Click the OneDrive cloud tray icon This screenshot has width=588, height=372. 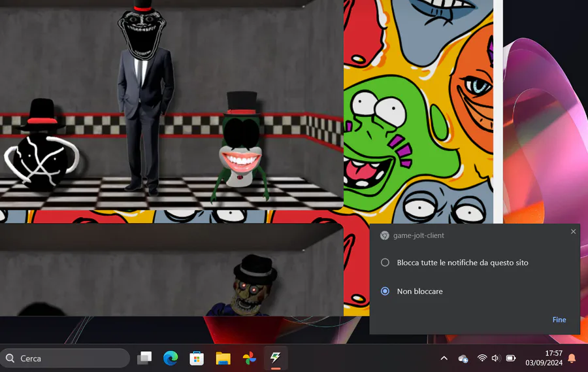point(463,358)
